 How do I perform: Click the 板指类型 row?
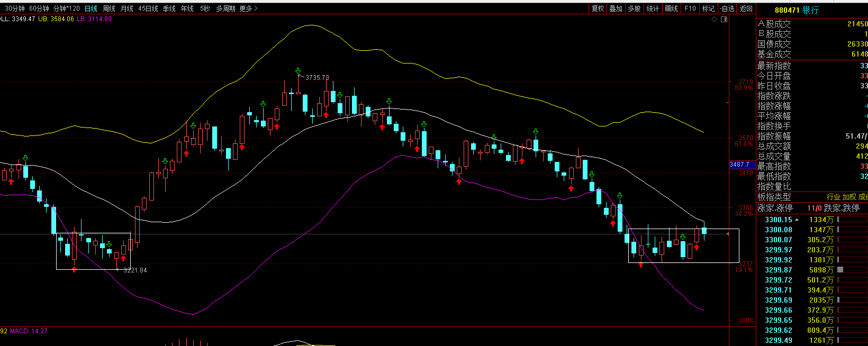tap(812, 197)
